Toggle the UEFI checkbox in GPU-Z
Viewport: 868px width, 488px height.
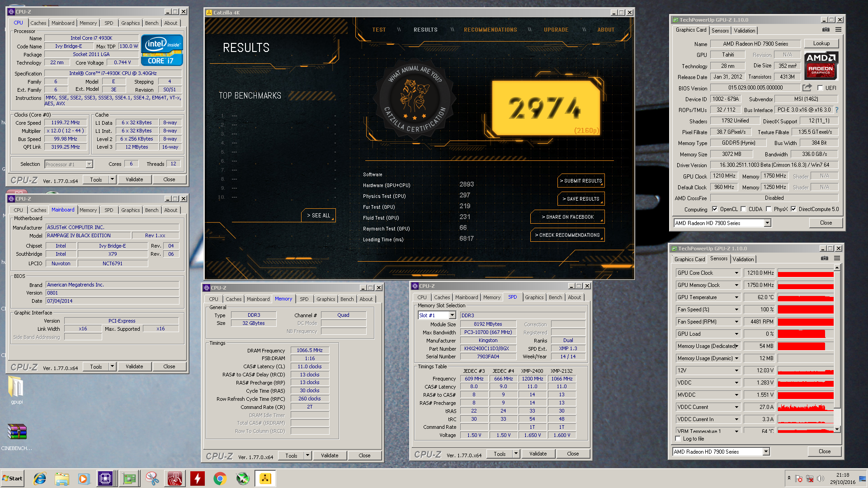coord(820,88)
